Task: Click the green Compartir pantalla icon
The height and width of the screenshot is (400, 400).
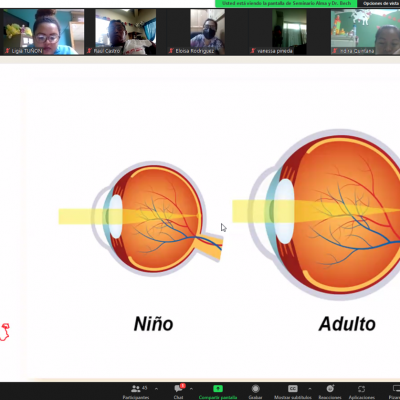Action: click(x=218, y=389)
